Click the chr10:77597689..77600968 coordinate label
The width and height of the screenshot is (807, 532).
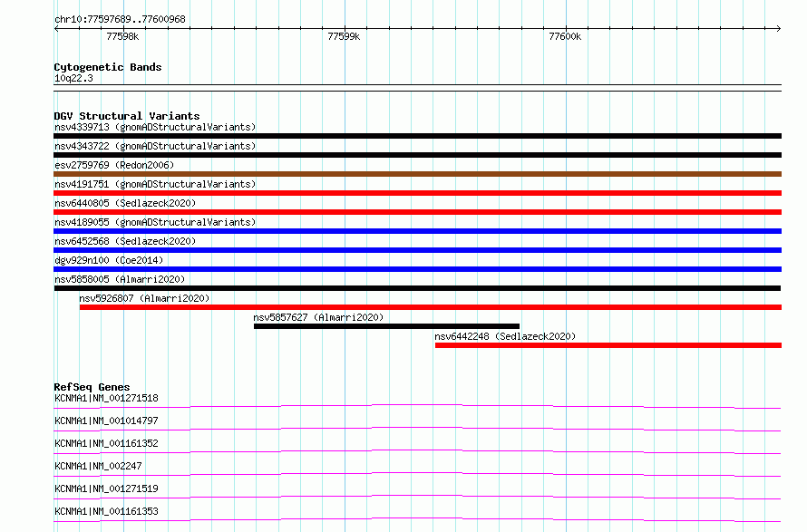120,19
